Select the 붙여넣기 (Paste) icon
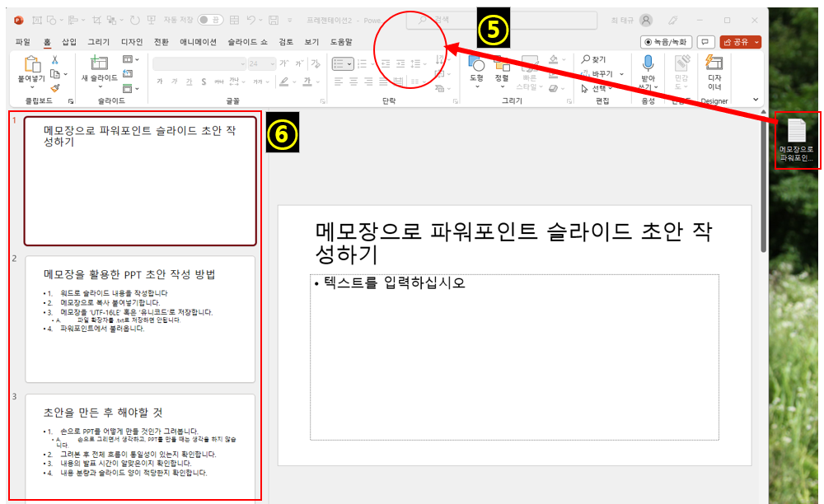 pyautogui.click(x=32, y=64)
